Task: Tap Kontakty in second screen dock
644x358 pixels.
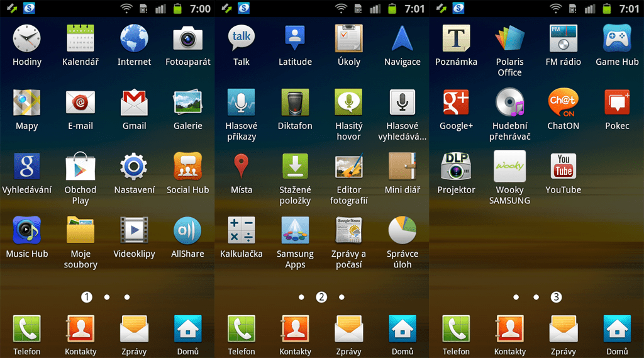Action: click(x=295, y=329)
